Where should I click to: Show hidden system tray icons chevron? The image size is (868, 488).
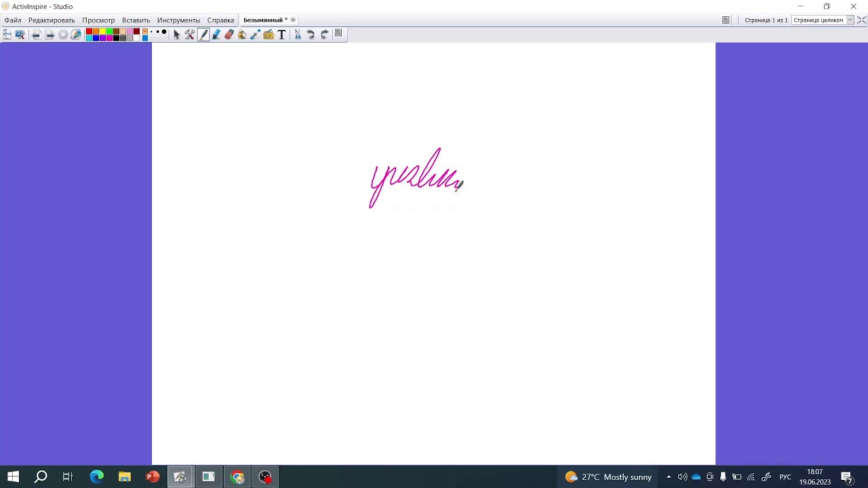(x=669, y=476)
